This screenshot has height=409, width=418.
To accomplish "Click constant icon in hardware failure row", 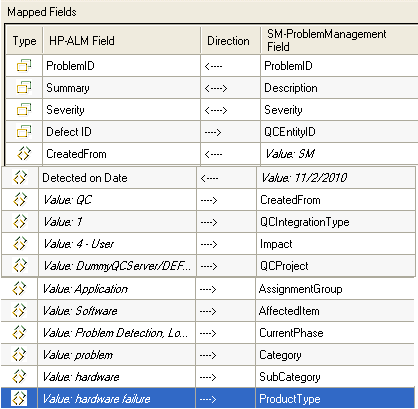I will click(19, 398).
